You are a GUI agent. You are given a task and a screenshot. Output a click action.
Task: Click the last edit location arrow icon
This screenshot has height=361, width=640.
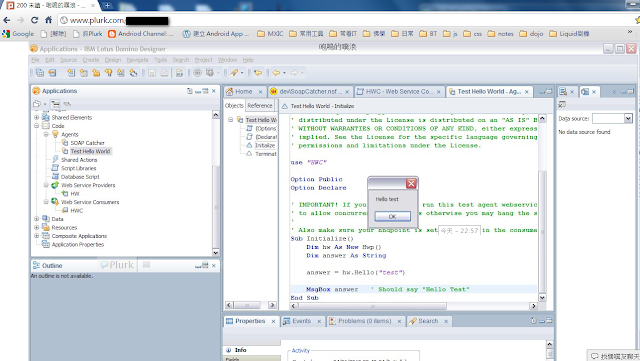pyautogui.click(x=258, y=73)
